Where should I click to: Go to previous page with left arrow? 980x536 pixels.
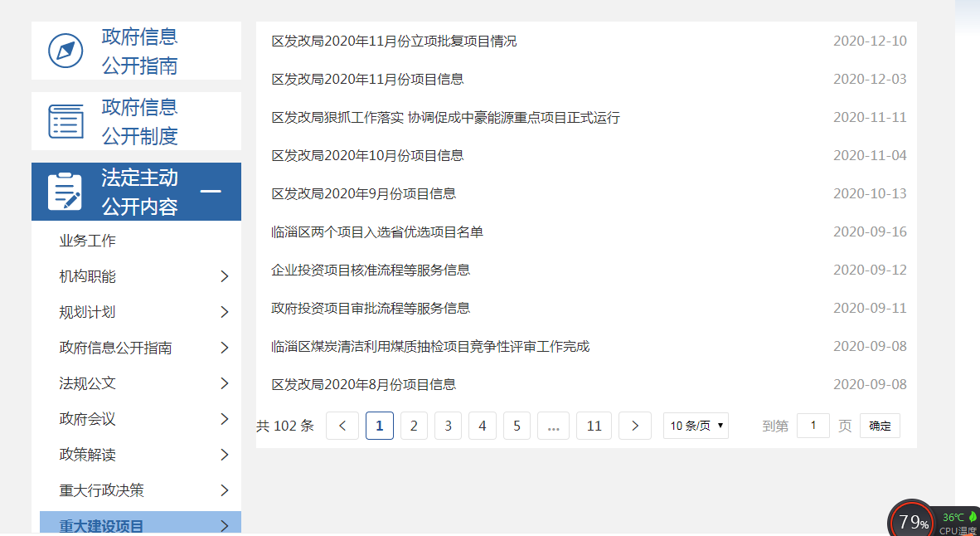click(x=342, y=426)
